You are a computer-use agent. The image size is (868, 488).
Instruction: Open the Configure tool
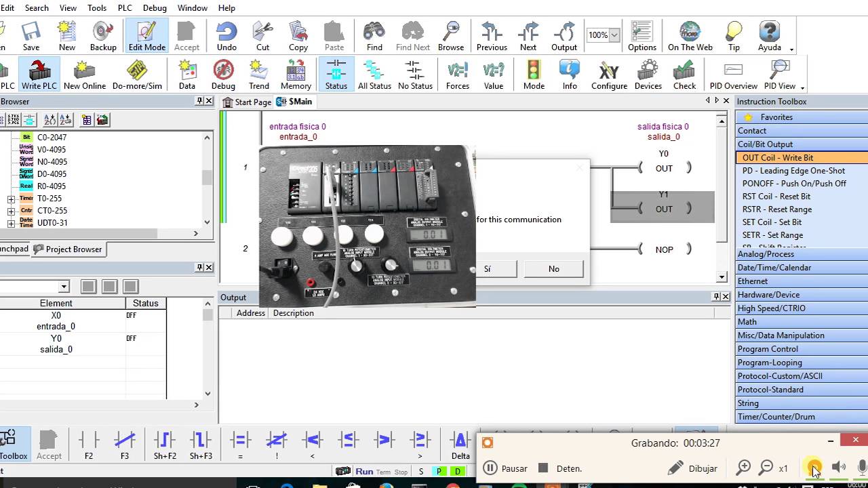coord(609,75)
